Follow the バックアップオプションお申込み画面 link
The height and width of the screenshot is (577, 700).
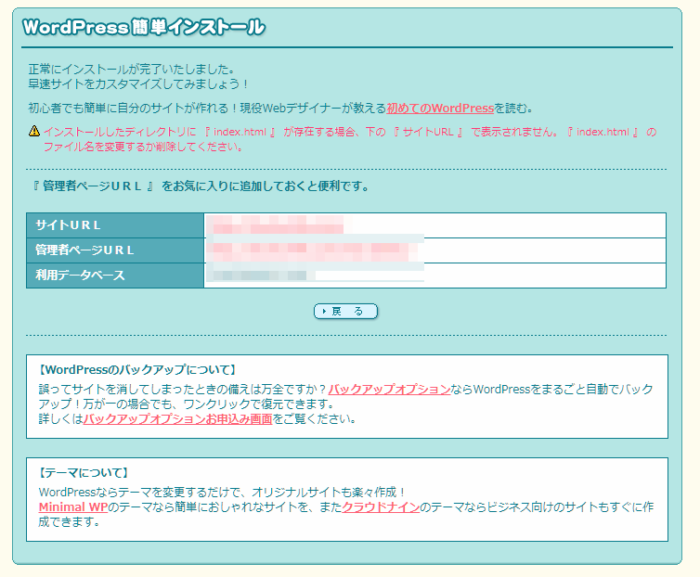pos(177,418)
